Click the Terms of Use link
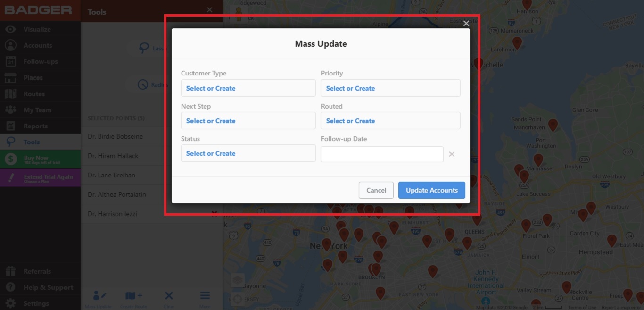This screenshot has height=310, width=644. [582, 308]
